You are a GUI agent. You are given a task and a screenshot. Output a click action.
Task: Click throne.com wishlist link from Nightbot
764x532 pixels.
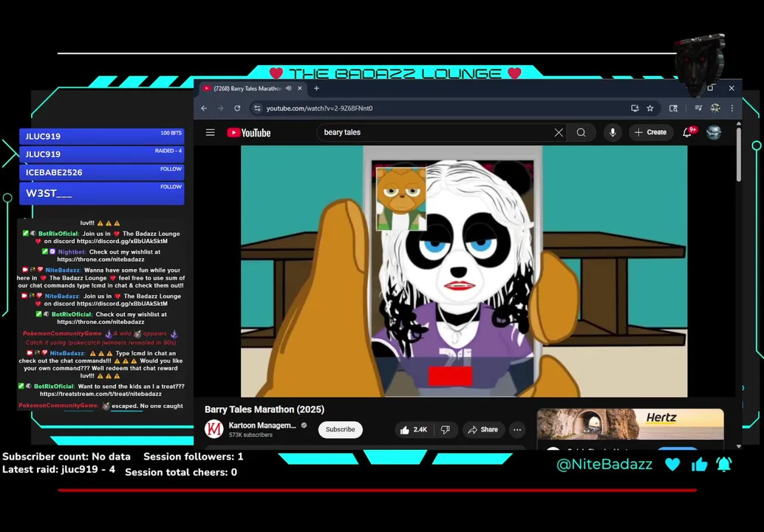pyautogui.click(x=100, y=259)
